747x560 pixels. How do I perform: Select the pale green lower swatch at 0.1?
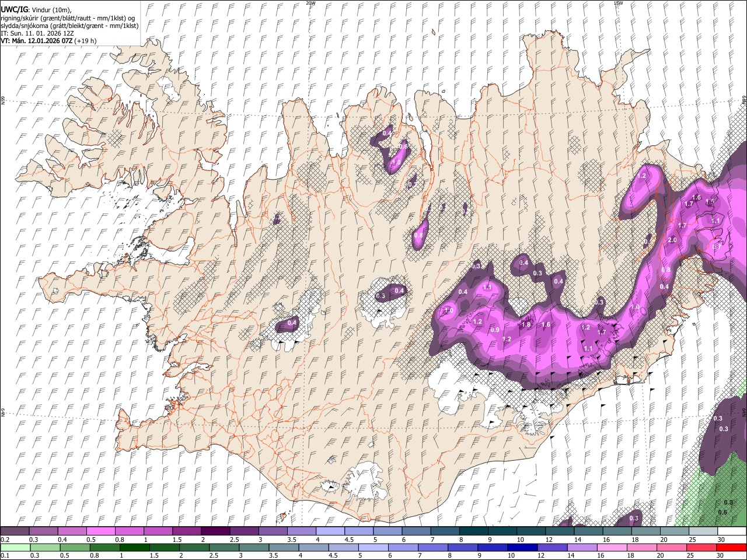click(15, 547)
